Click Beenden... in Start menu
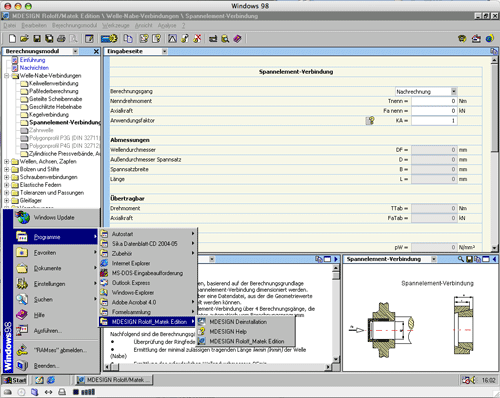Image resolution: width=500 pixels, height=398 pixels. click(57, 366)
